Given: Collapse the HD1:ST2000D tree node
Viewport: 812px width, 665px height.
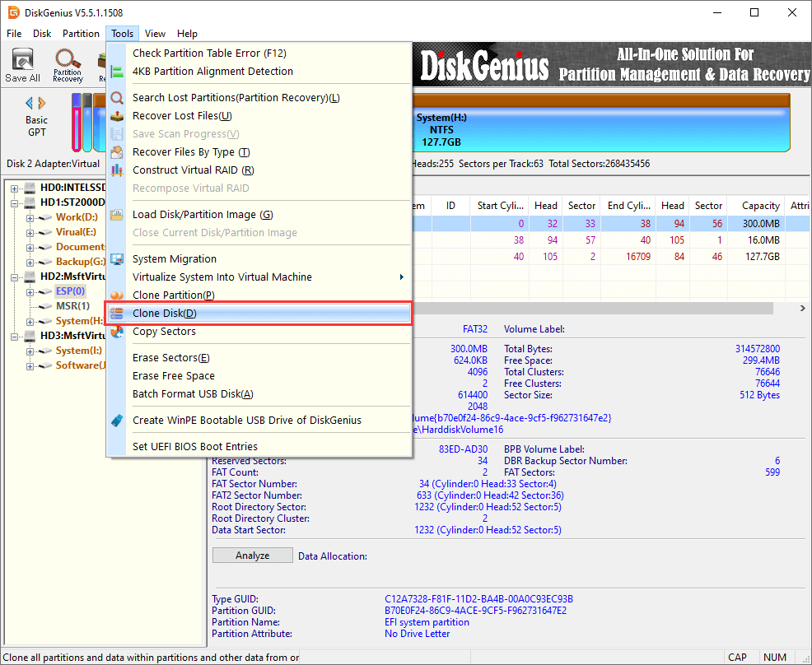Looking at the screenshot, I should coord(15,202).
